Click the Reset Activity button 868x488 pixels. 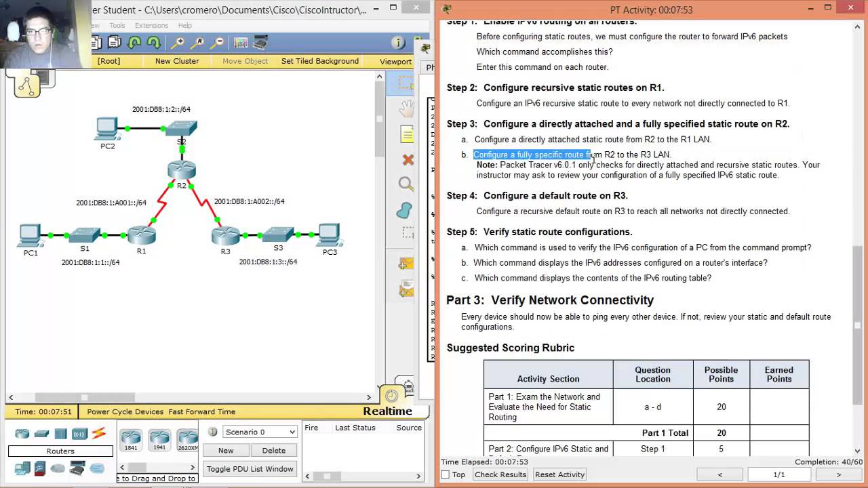pyautogui.click(x=560, y=474)
